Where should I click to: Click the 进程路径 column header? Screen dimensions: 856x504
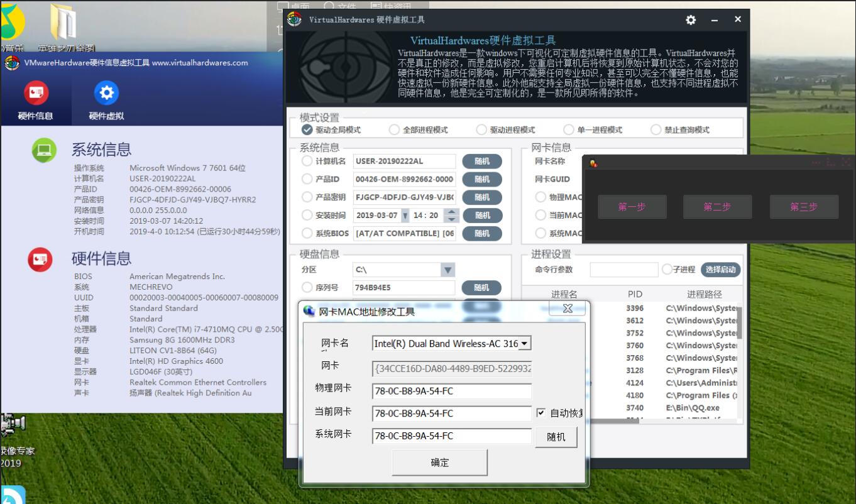[704, 294]
